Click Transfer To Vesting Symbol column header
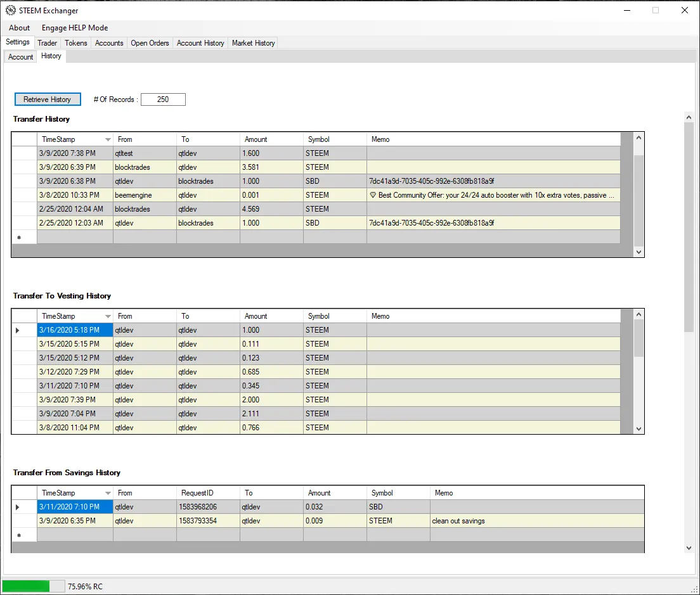The width and height of the screenshot is (700, 595). tap(335, 316)
